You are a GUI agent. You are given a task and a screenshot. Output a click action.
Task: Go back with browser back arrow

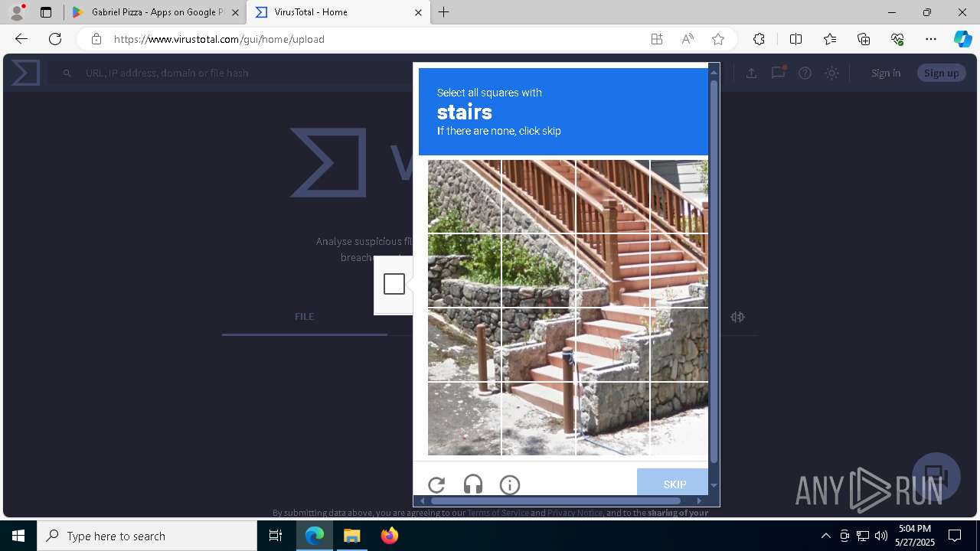pos(21,39)
